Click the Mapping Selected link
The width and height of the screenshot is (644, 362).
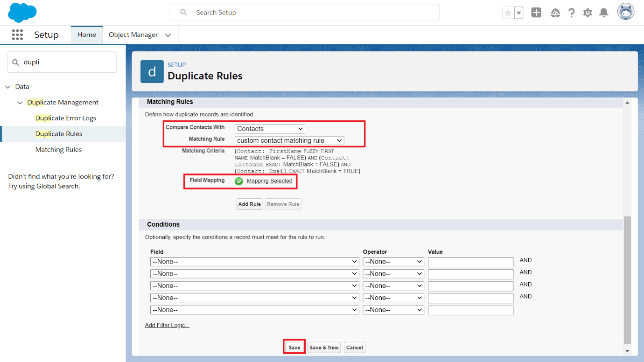pyautogui.click(x=270, y=181)
